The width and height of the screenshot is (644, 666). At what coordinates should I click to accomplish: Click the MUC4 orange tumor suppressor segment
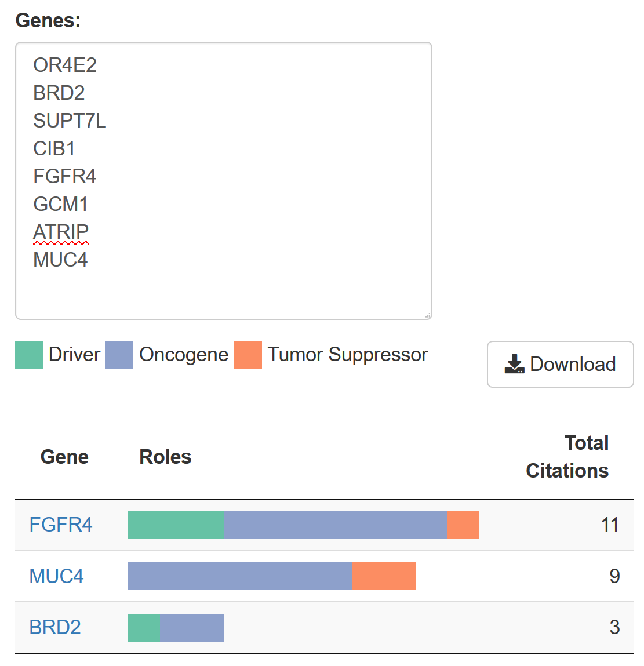(x=384, y=576)
